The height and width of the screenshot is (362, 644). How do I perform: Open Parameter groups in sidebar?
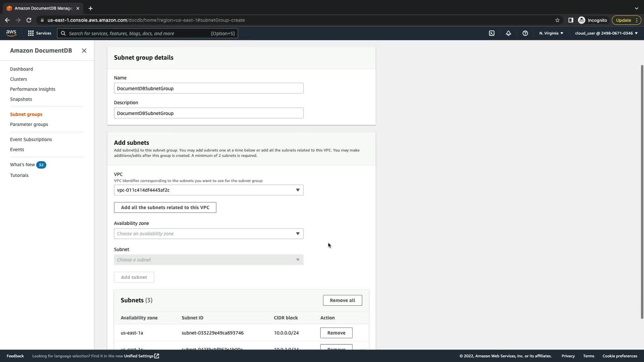(29, 124)
